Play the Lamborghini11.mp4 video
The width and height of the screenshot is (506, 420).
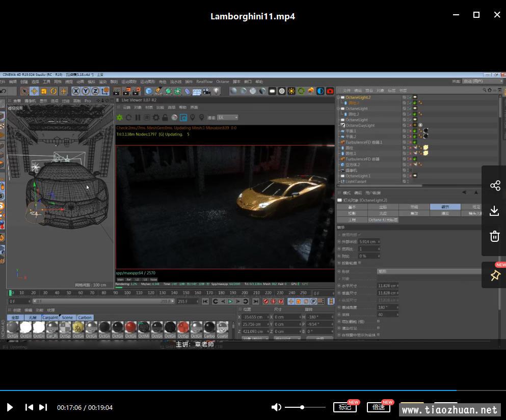pos(10,407)
